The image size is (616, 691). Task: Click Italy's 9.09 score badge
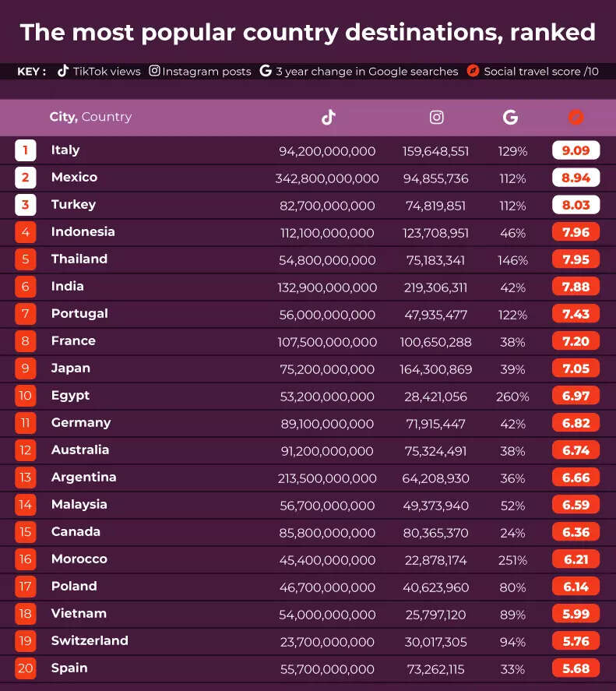click(576, 150)
